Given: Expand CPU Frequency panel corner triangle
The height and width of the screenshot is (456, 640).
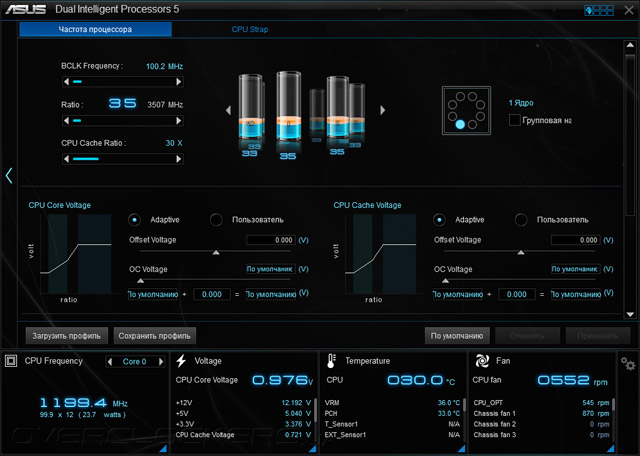Looking at the screenshot, I should [x=163, y=449].
